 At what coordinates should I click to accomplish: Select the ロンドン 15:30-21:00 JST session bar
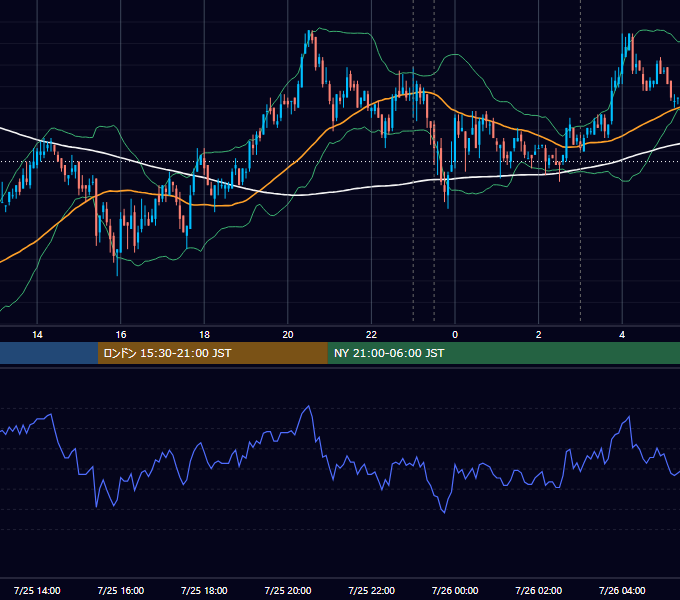pyautogui.click(x=212, y=353)
